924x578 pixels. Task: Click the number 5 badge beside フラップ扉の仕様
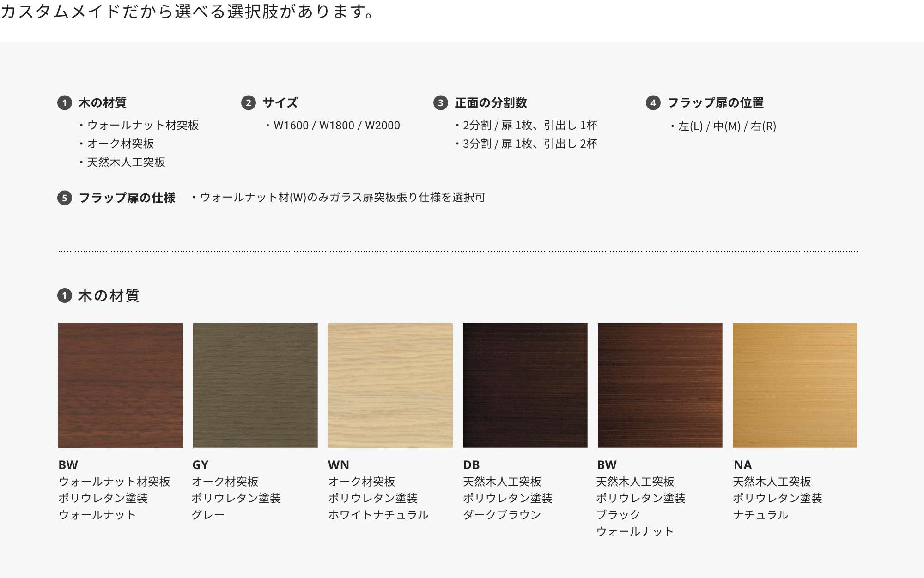tap(65, 198)
